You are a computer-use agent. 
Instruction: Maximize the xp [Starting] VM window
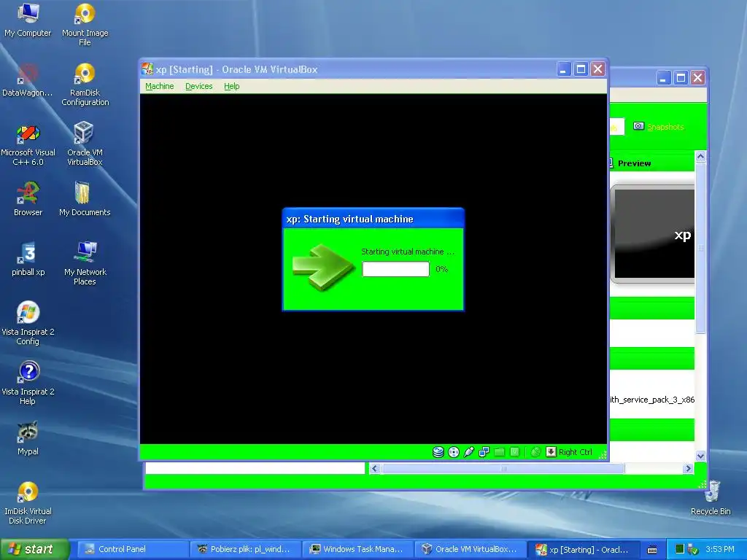(581, 69)
